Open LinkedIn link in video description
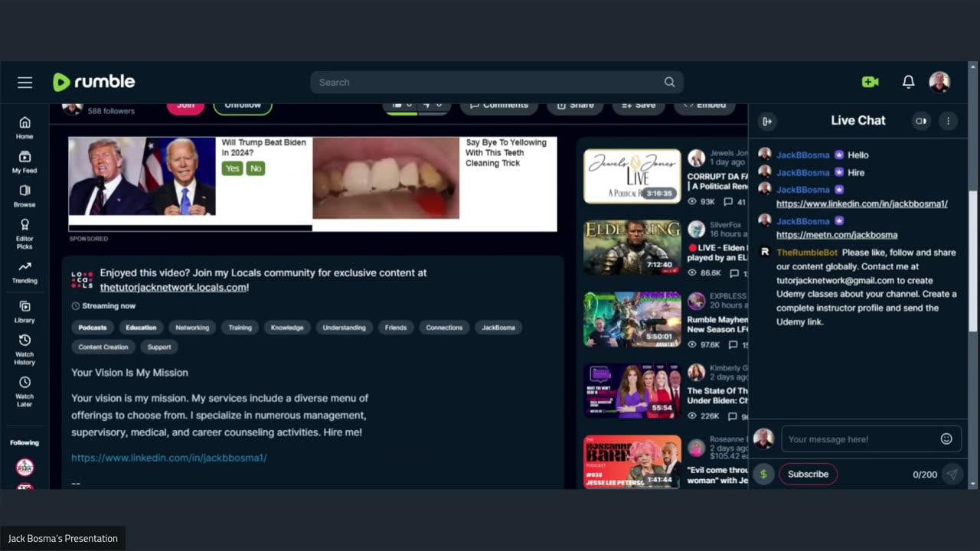Viewport: 980px width, 551px height. [169, 458]
